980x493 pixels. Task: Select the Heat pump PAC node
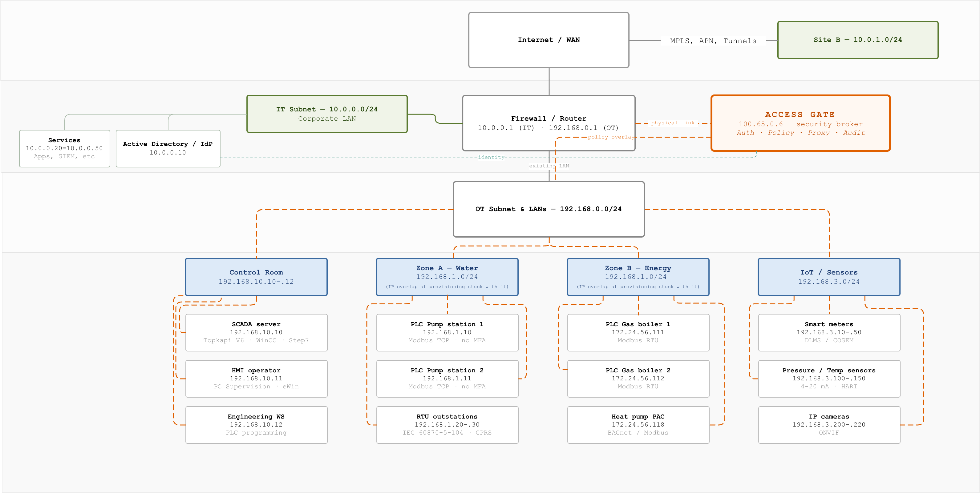(x=638, y=425)
